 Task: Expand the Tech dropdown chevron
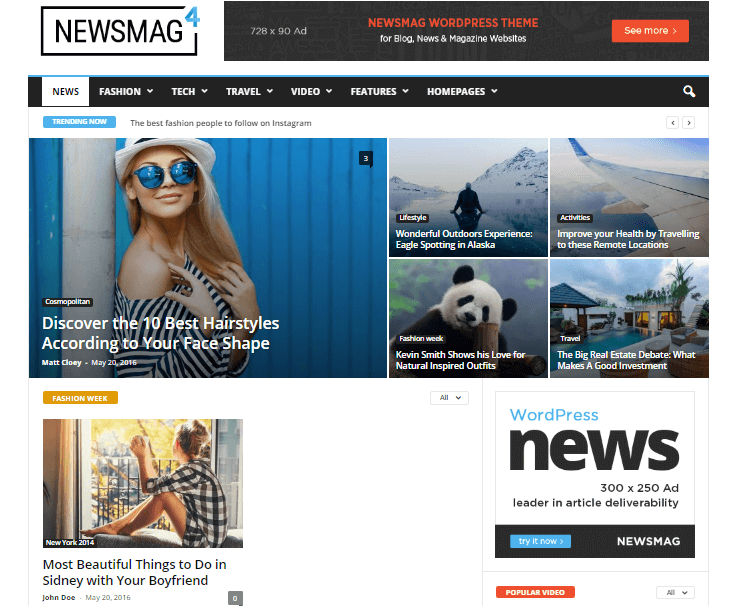click(x=204, y=91)
